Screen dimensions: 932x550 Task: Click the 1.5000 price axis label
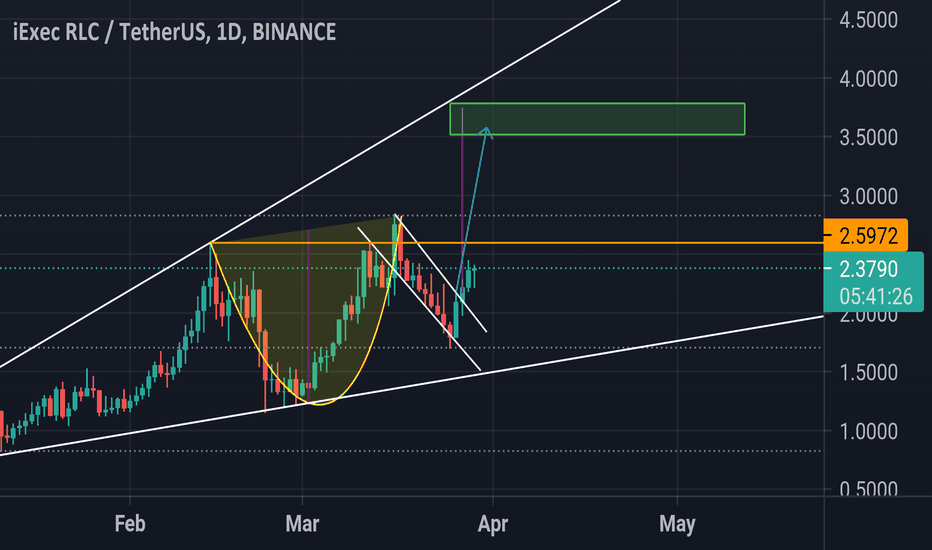coord(868,373)
